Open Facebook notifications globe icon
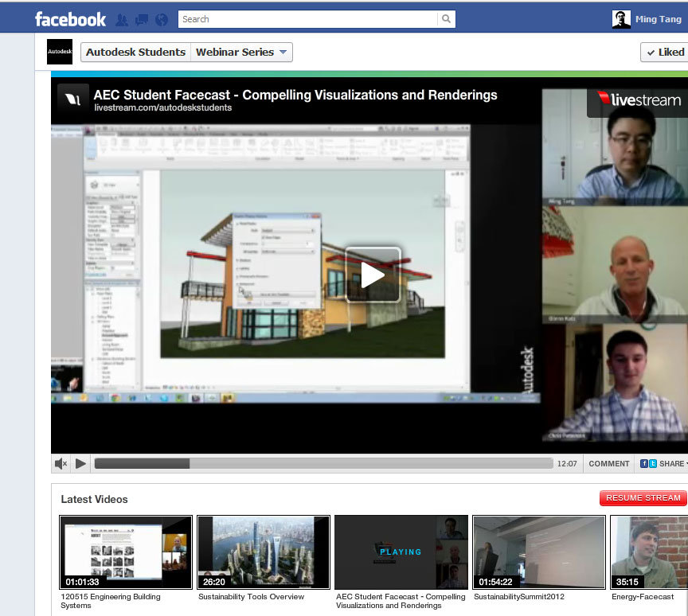This screenshot has width=688, height=616. tap(162, 20)
